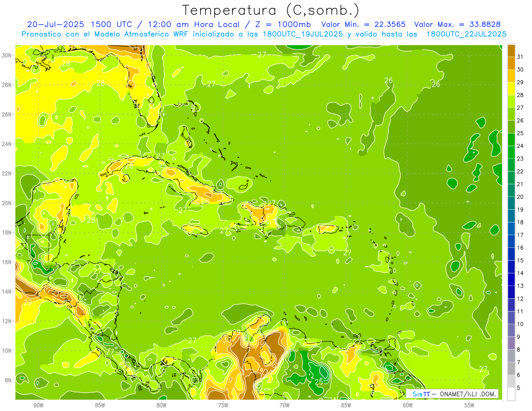Click the "26N" latitude axis label

click(7, 114)
